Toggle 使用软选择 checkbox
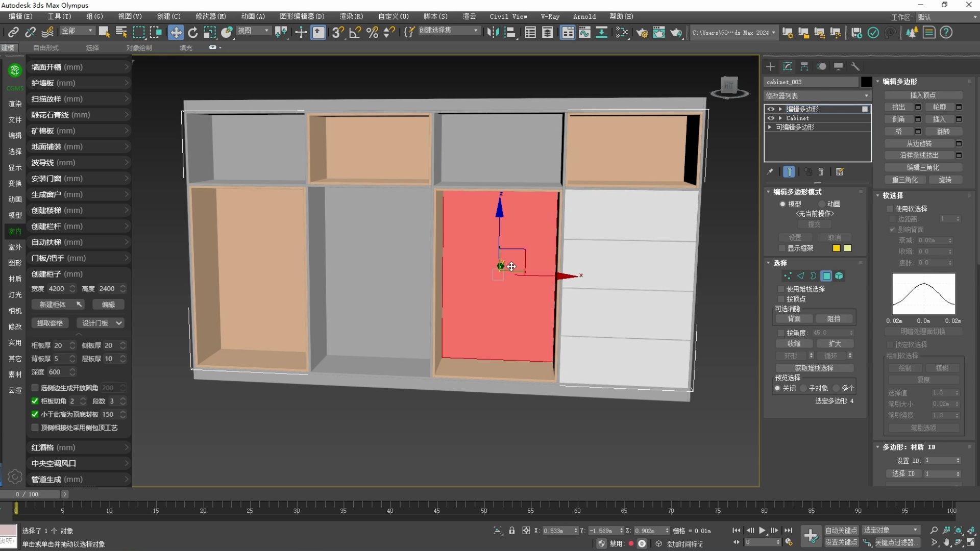 coord(890,209)
